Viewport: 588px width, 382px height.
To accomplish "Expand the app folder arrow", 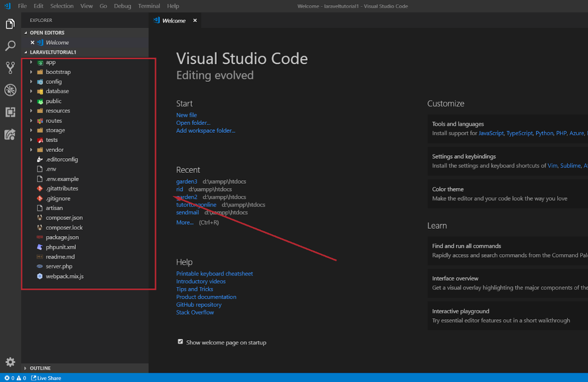I will pyautogui.click(x=31, y=62).
